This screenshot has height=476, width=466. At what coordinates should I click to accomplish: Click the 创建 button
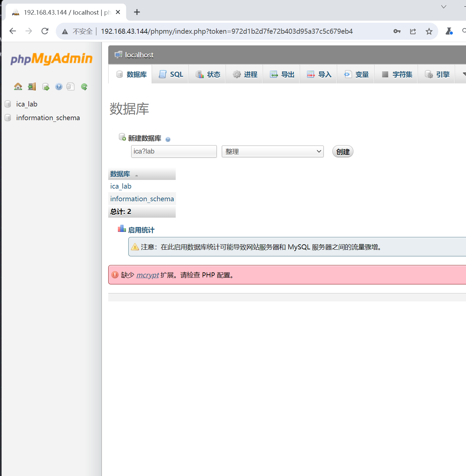coord(343,152)
